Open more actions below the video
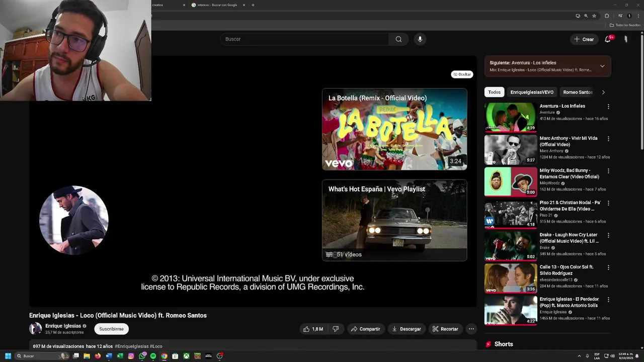Viewport: 644px width, 362px height. click(471, 329)
